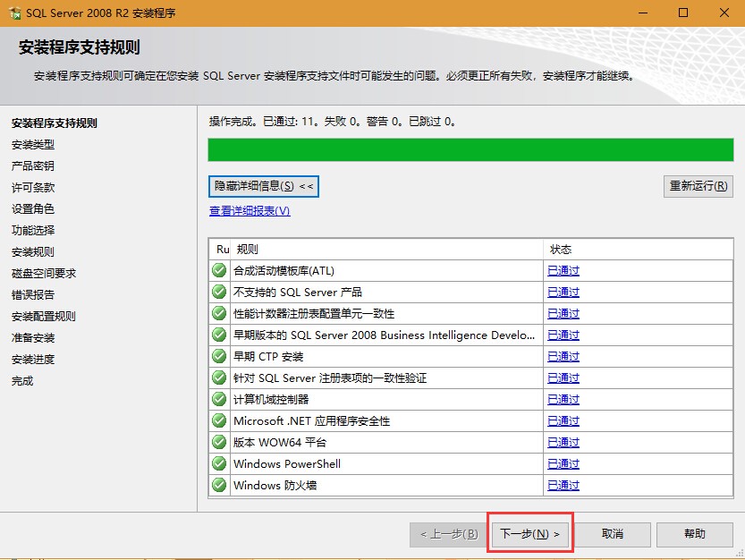Select the 产品密钥 step in left sidebar
745x560 pixels.
pos(33,166)
